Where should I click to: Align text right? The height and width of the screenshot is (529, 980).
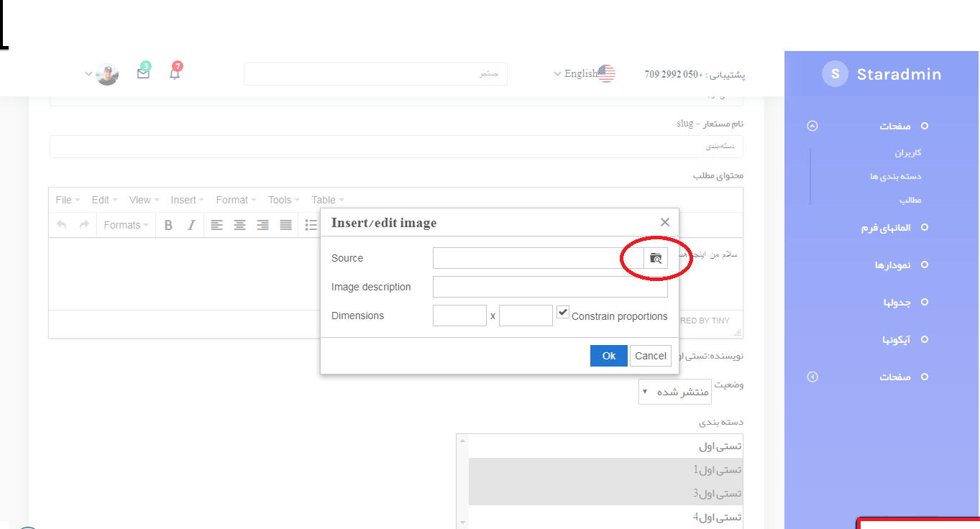(262, 225)
